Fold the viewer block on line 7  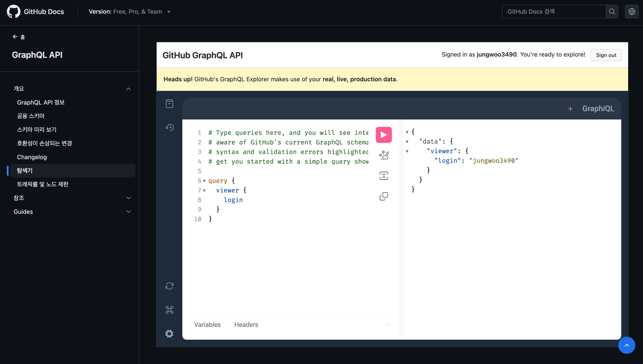204,191
